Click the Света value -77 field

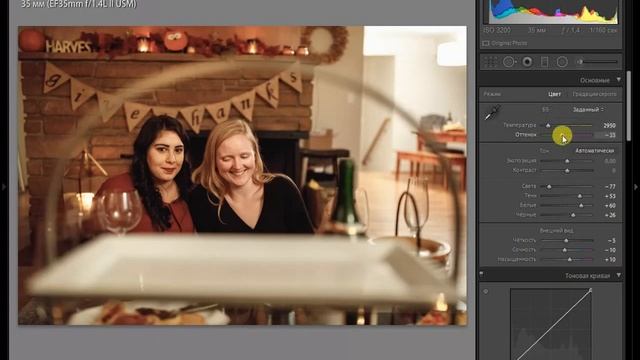[610, 187]
